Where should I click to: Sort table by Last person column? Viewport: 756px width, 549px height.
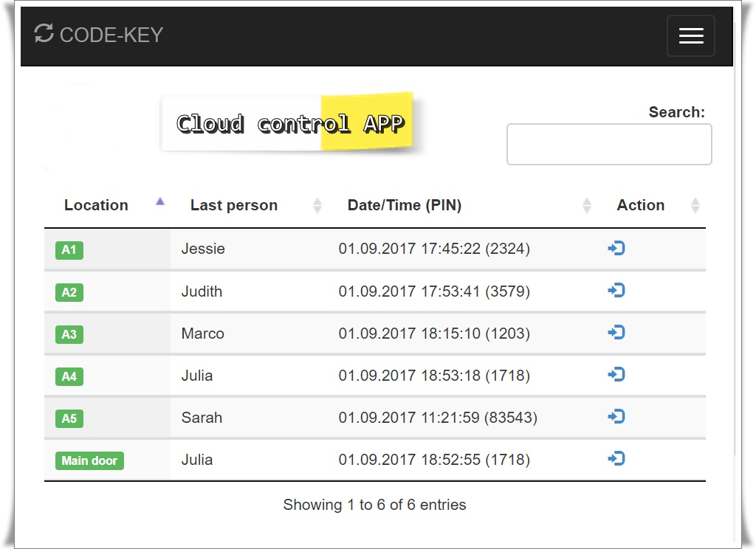point(234,205)
